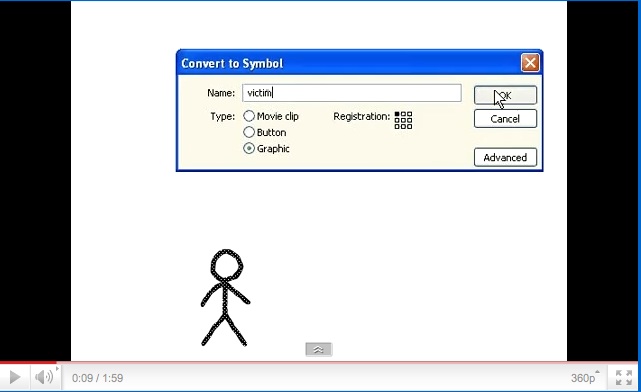Screen dimensions: 641x392
Task: Click the video progress bar
Action: click(319, 362)
